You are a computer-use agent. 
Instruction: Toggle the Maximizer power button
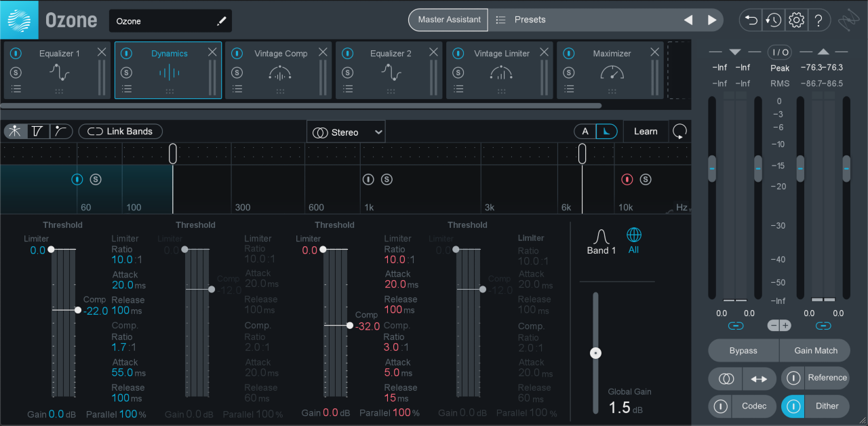(568, 53)
